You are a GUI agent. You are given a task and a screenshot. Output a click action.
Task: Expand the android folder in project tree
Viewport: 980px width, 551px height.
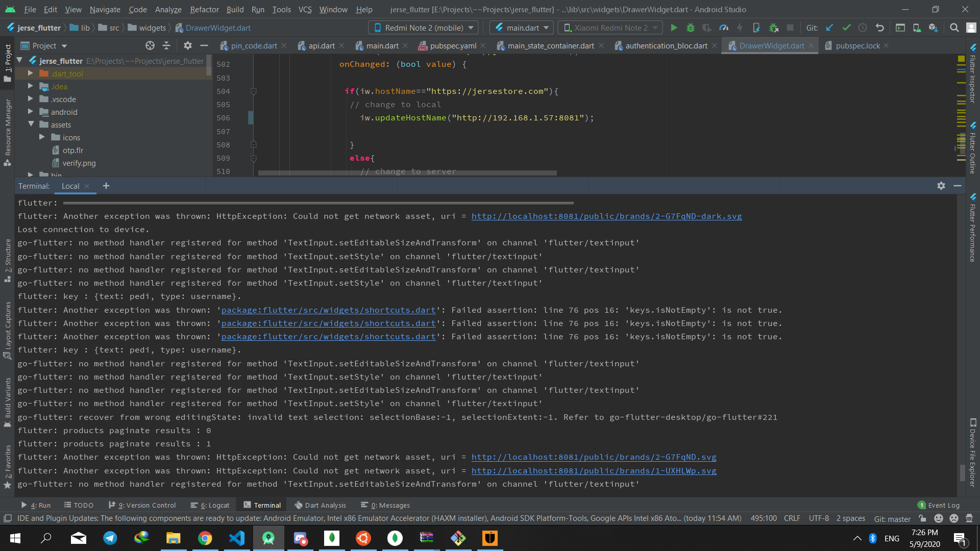(31, 112)
